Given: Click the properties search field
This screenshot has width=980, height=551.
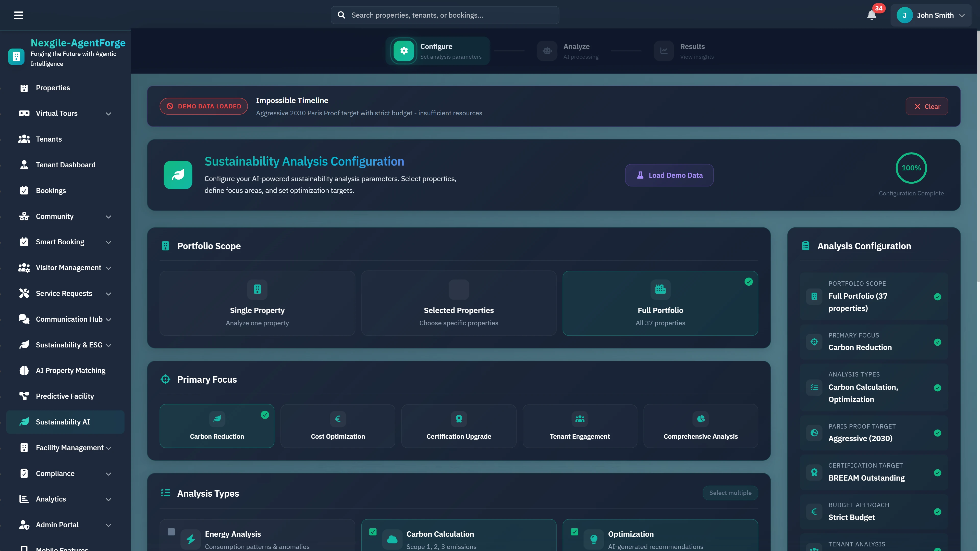Looking at the screenshot, I should click(444, 15).
